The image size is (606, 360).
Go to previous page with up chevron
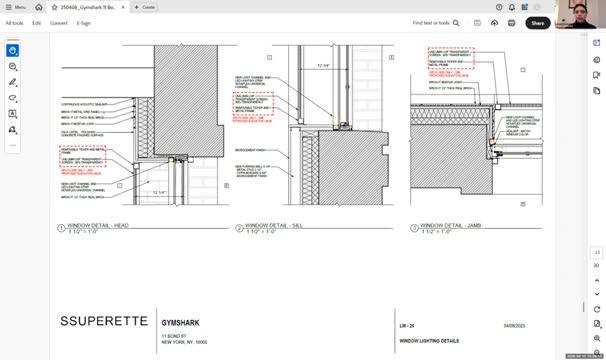597,280
